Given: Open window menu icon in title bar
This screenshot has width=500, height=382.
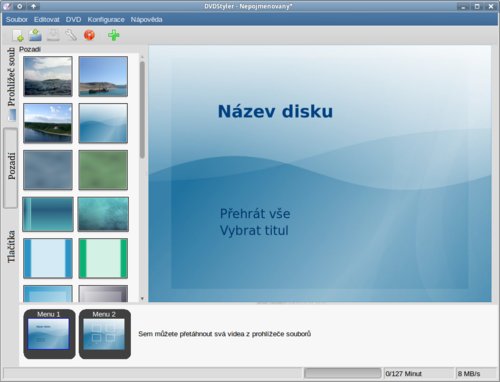Looking at the screenshot, I should point(6,6).
